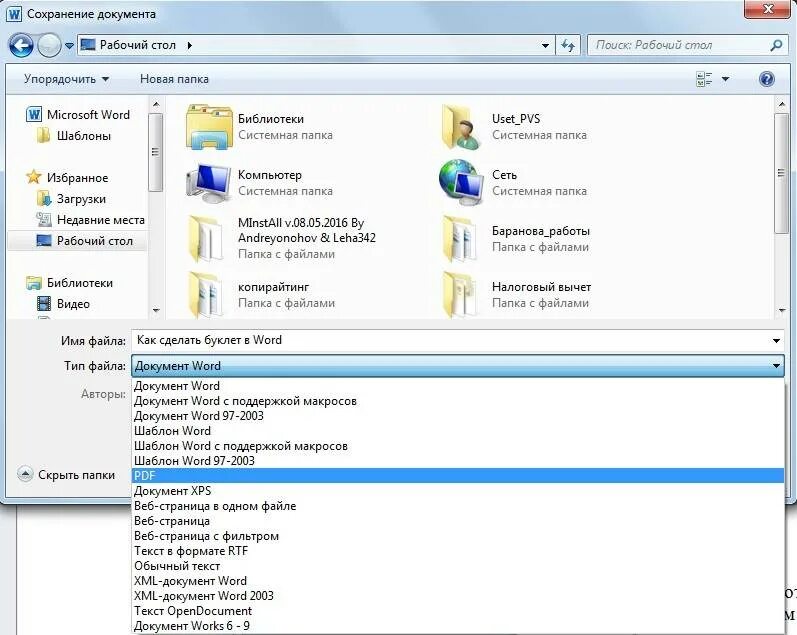Select the копирайтинг folder icon
This screenshot has width=797, height=635.
(205, 295)
